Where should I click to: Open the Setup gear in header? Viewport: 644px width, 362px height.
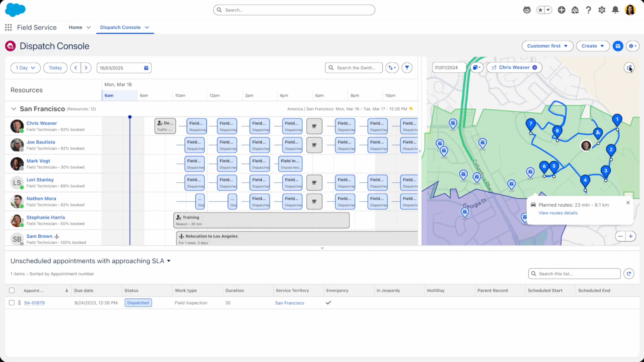pyautogui.click(x=602, y=10)
